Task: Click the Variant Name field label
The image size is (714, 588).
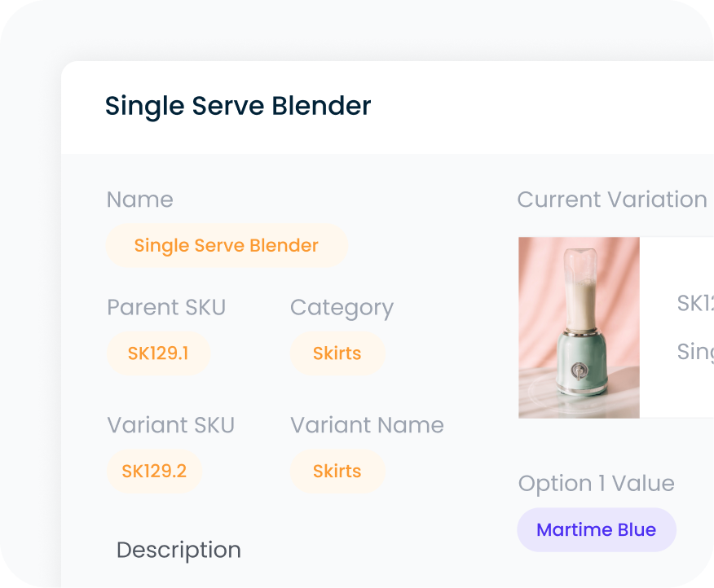Action: click(367, 424)
